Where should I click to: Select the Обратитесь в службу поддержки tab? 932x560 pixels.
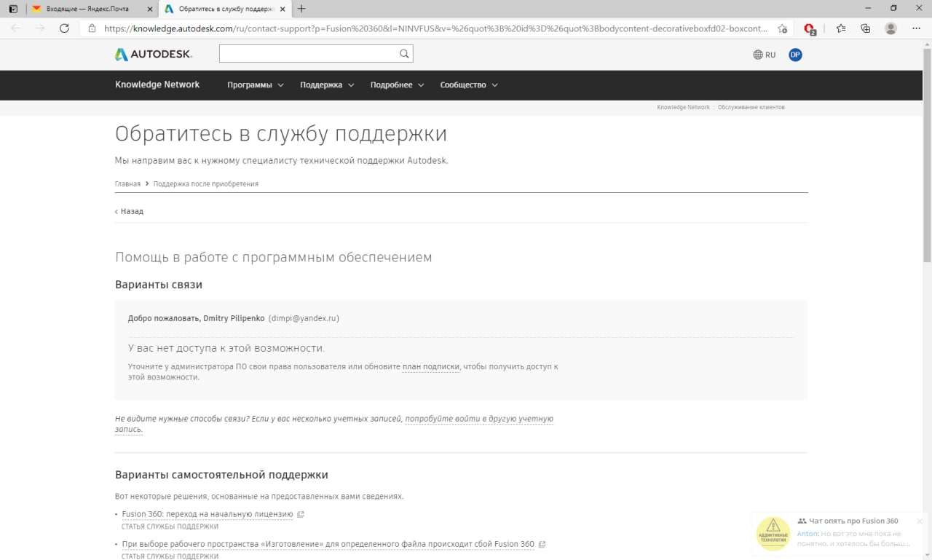(224, 9)
